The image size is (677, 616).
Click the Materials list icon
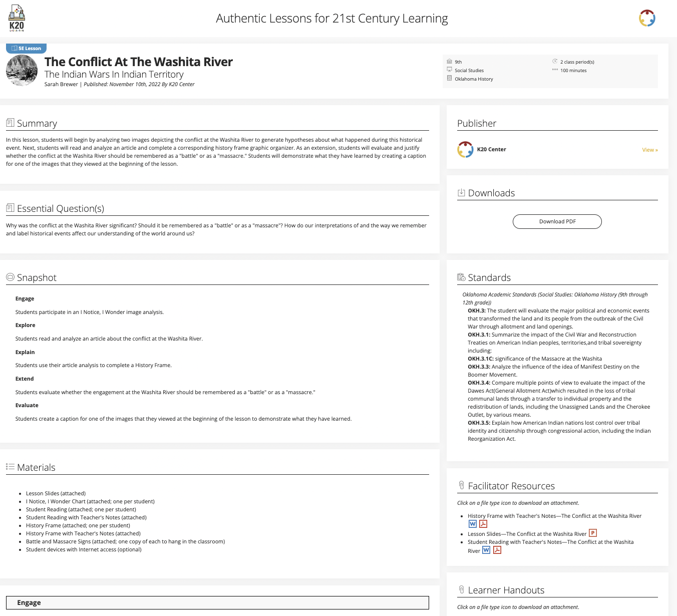10,467
